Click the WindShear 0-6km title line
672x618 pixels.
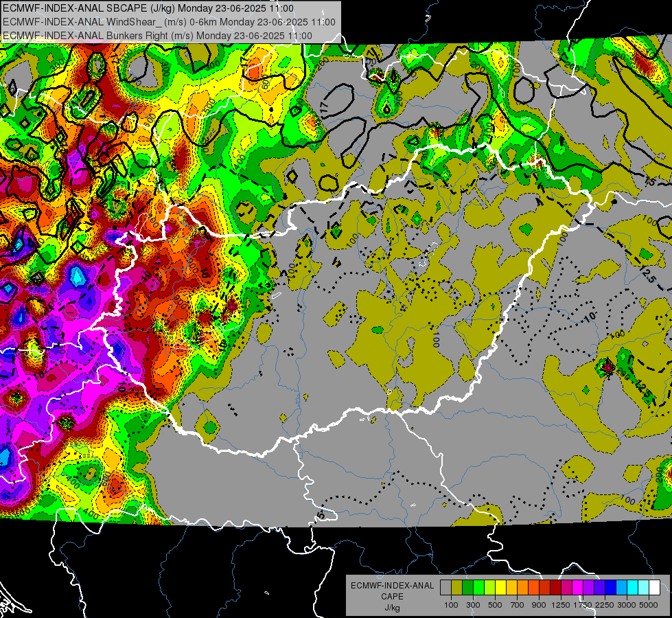(x=170, y=22)
